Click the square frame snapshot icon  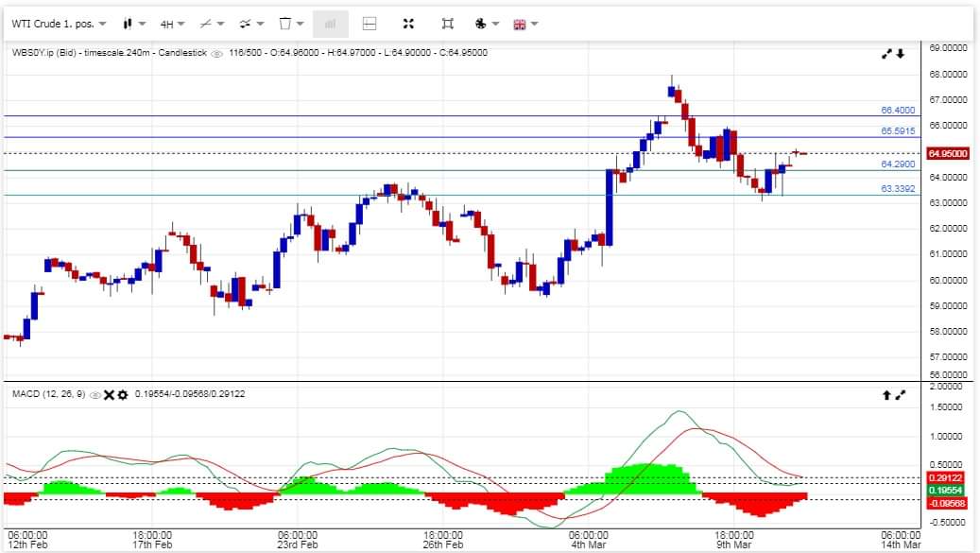(x=447, y=24)
